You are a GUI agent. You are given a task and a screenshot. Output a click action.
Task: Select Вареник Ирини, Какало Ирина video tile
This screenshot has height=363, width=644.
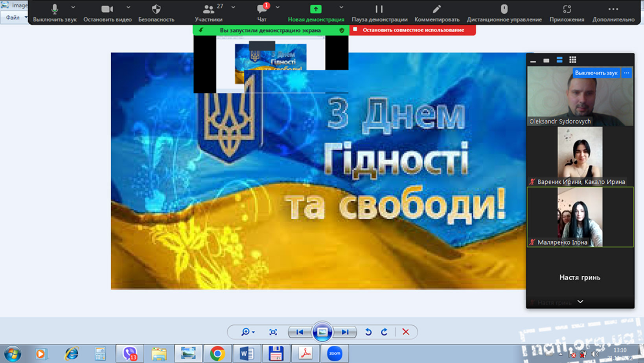point(580,157)
